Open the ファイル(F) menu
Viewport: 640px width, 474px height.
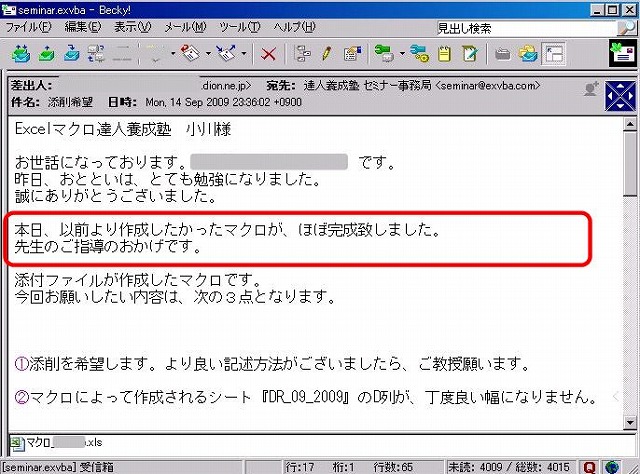[x=28, y=27]
